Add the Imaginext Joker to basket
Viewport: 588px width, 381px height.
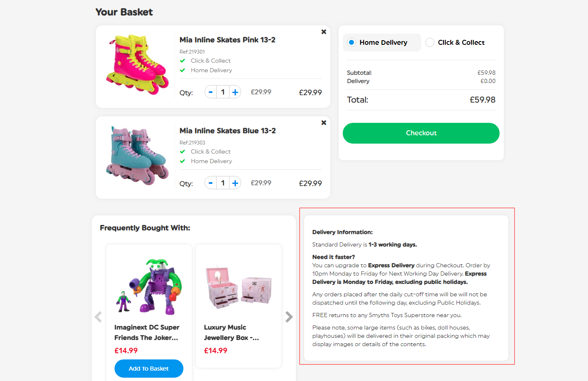click(149, 369)
